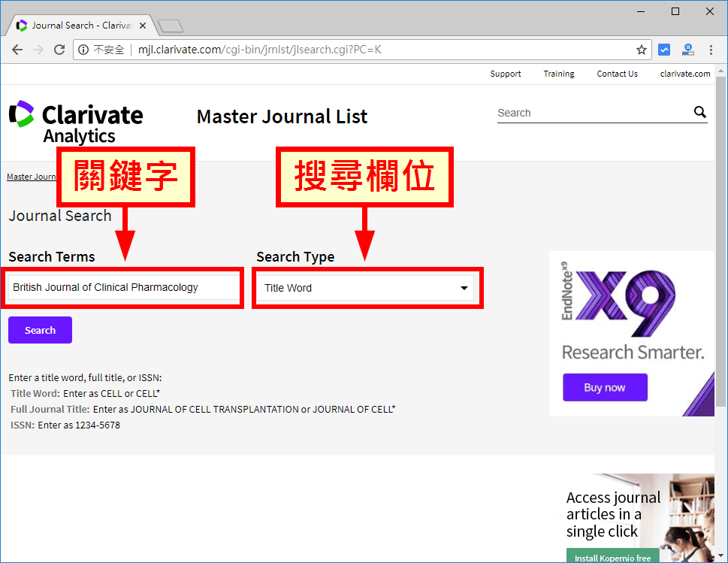Click the Clarivate Analytics logo
This screenshot has width=728, height=563.
75,117
